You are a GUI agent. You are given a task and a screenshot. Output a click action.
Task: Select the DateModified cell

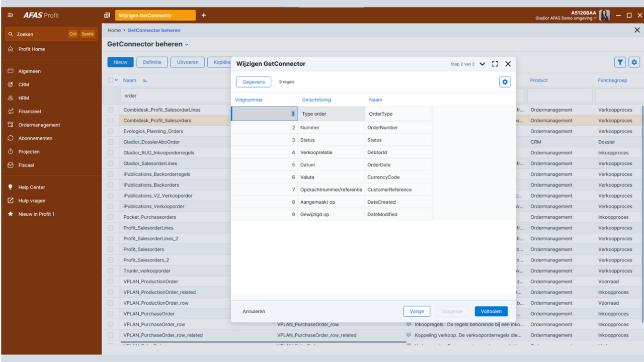[x=398, y=215]
